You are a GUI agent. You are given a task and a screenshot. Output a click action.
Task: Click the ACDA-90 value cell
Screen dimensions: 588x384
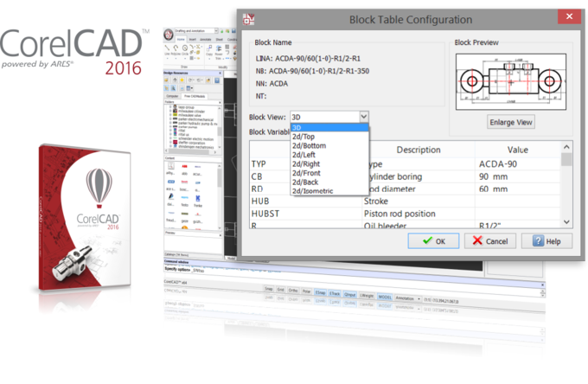[x=517, y=163]
